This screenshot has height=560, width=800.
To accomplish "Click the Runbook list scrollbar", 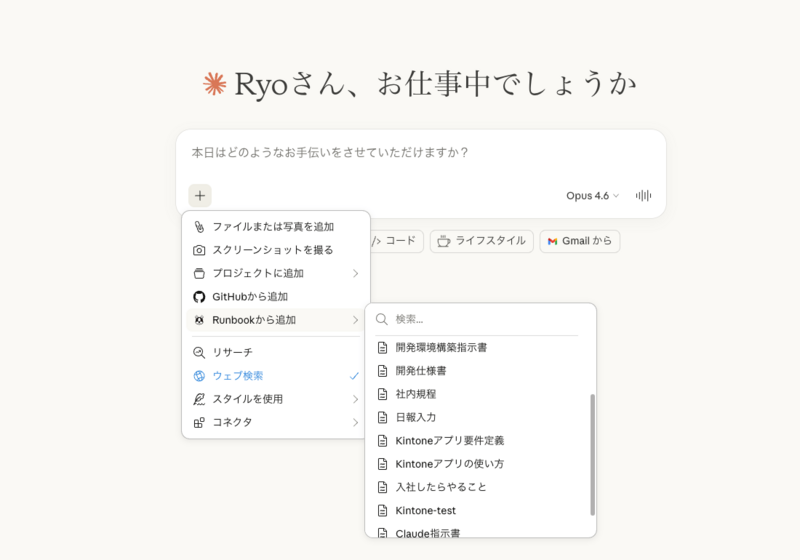I will (x=592, y=453).
